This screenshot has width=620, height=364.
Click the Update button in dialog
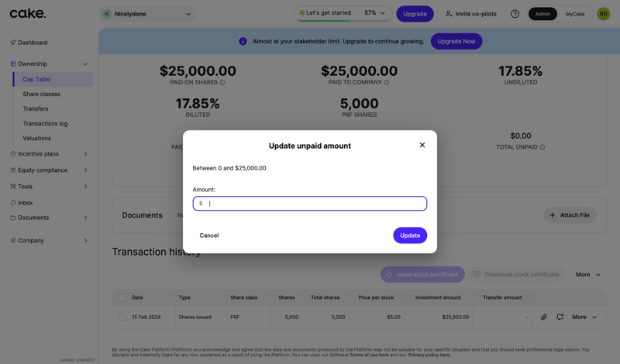[410, 235]
